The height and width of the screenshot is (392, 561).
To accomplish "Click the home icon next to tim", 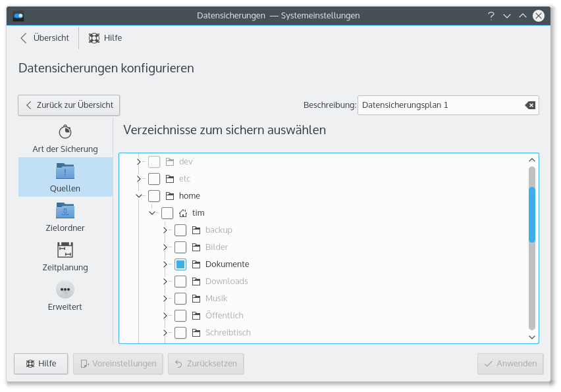I will (x=183, y=213).
